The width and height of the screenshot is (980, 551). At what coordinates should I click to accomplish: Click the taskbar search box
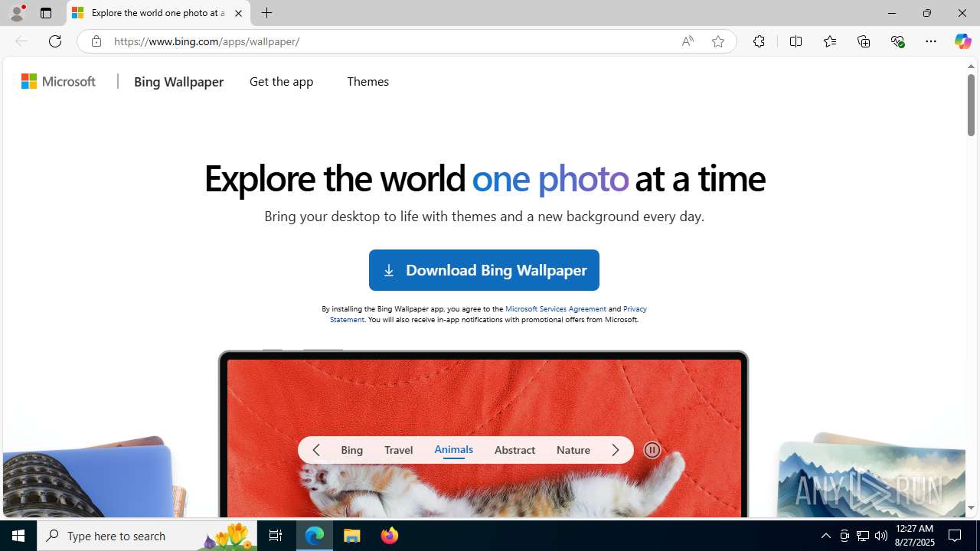pyautogui.click(x=147, y=536)
